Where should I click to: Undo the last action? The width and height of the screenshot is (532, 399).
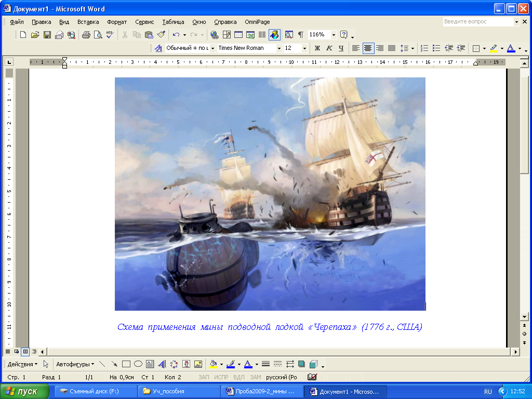[176, 35]
